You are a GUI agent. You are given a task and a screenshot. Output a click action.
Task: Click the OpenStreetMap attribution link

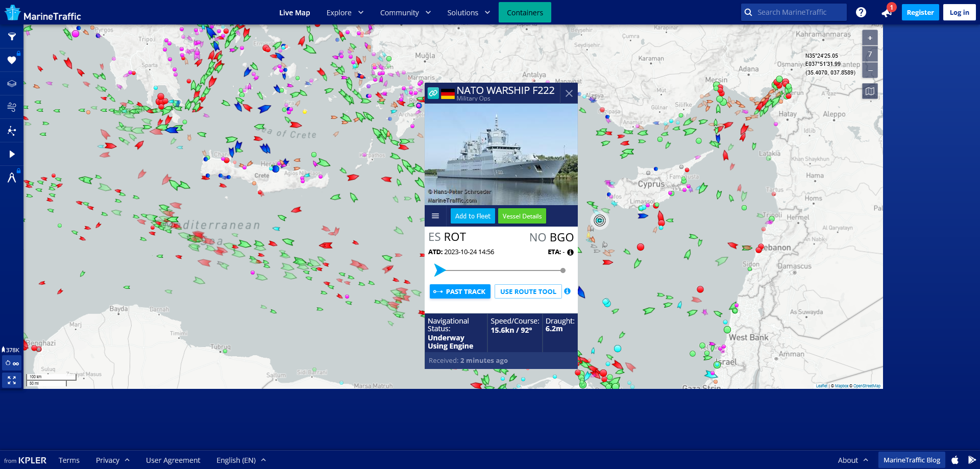(867, 386)
